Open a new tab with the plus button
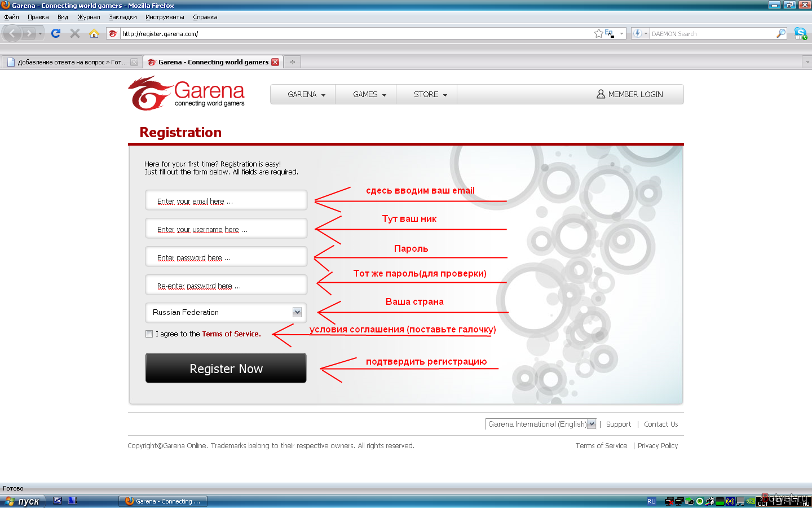Viewport: 812px width, 508px height. pos(292,62)
